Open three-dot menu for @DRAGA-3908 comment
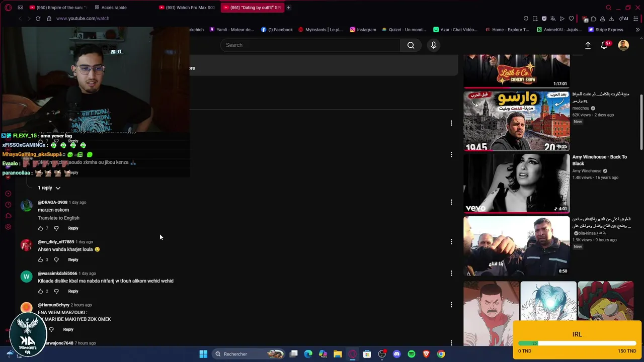Screen dimensions: 644x362 click(x=451, y=202)
